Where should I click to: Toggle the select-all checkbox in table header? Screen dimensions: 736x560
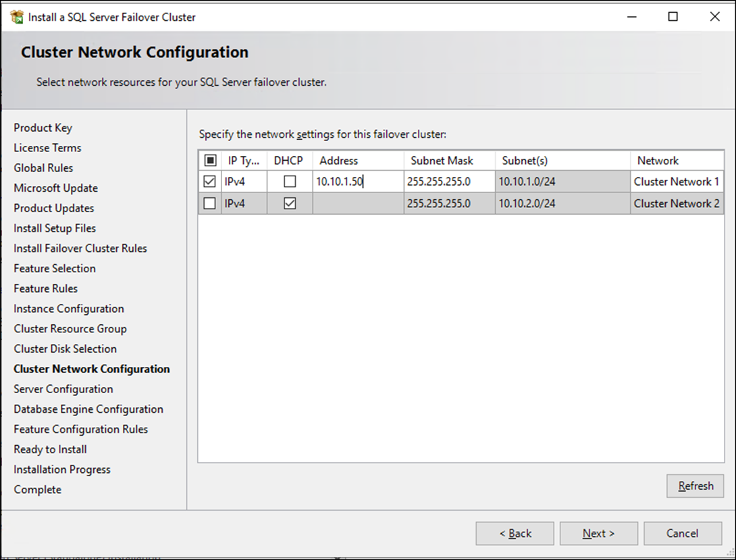(x=210, y=161)
